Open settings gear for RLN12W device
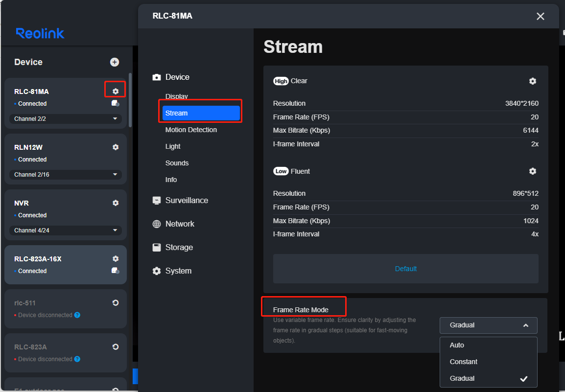This screenshot has height=392, width=565. click(x=116, y=147)
